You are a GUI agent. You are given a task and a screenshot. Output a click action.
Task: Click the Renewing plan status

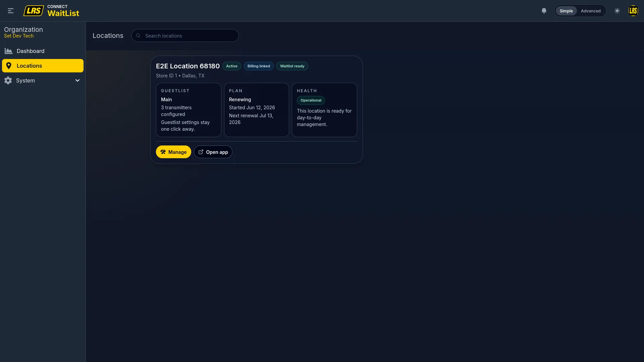[x=240, y=100]
